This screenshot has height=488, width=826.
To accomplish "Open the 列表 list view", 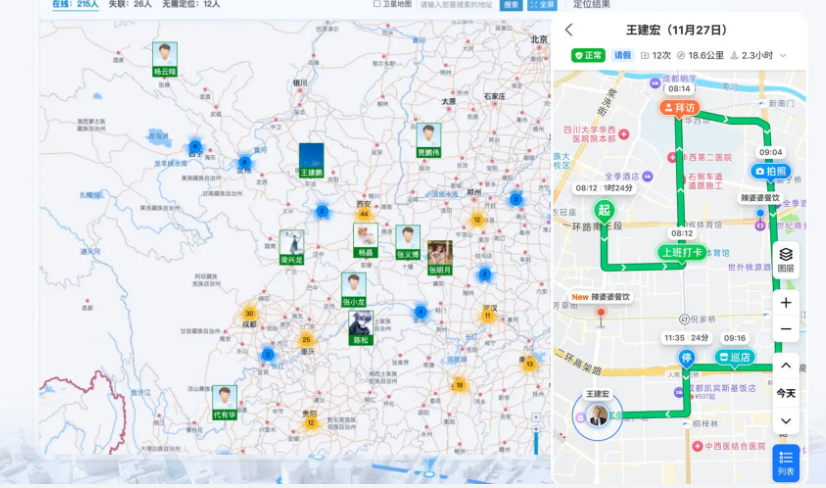I will pyautogui.click(x=786, y=463).
